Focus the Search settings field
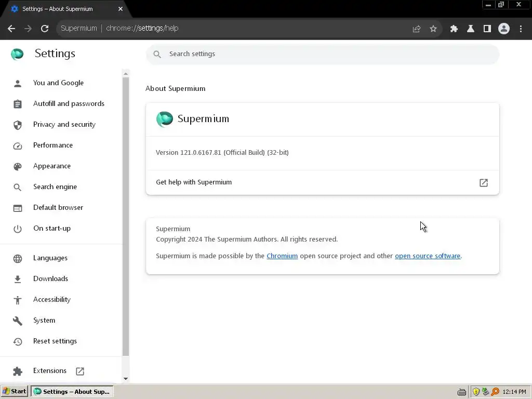This screenshot has height=399, width=532. (322, 54)
